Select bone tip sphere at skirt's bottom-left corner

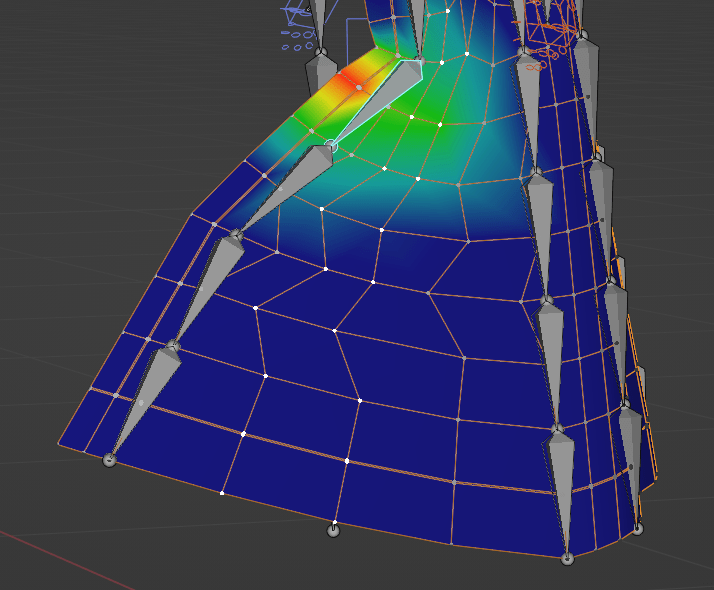(x=109, y=459)
